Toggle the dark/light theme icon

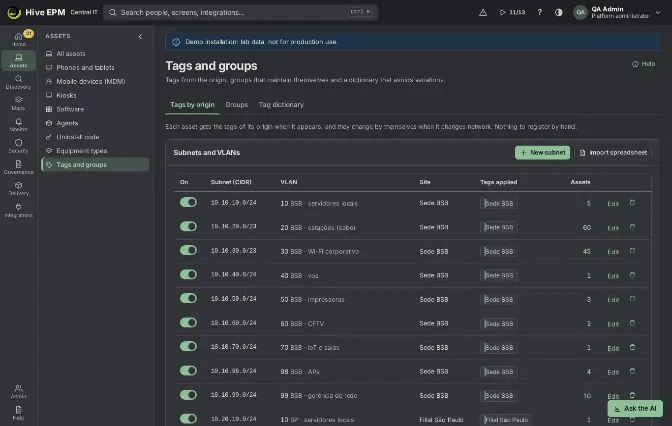click(558, 12)
